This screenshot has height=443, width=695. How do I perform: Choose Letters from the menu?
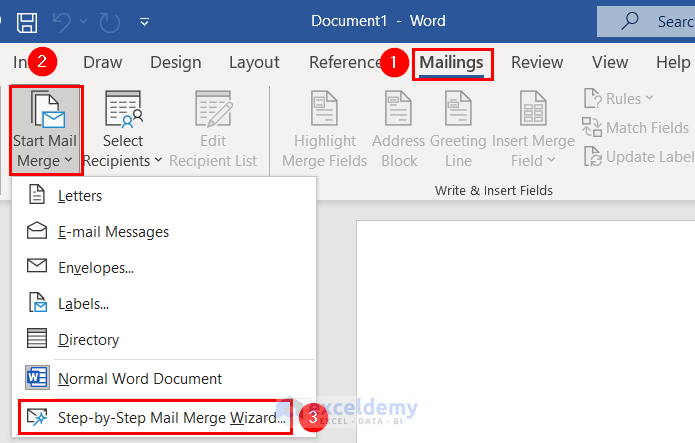(164, 196)
